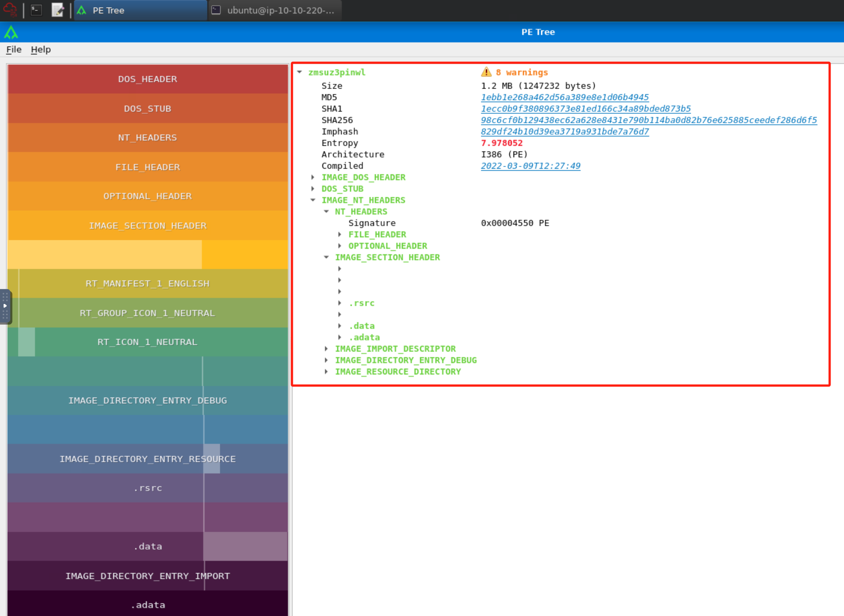
Task: Select the .rsrc map block
Action: pyautogui.click(x=148, y=488)
